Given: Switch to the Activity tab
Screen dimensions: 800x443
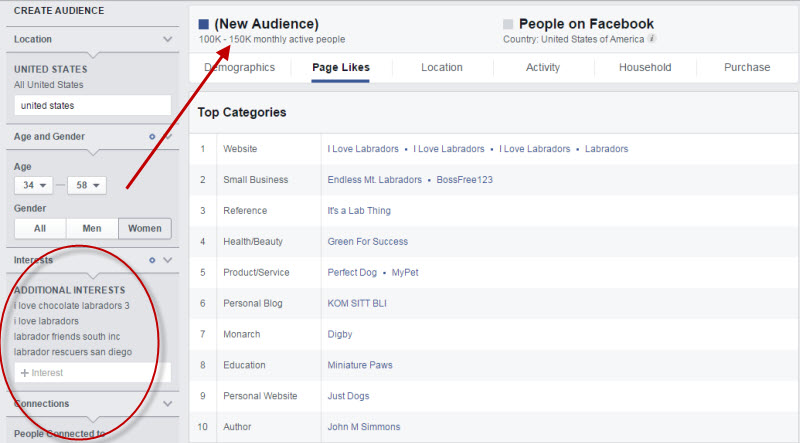Looking at the screenshot, I should click(x=543, y=67).
